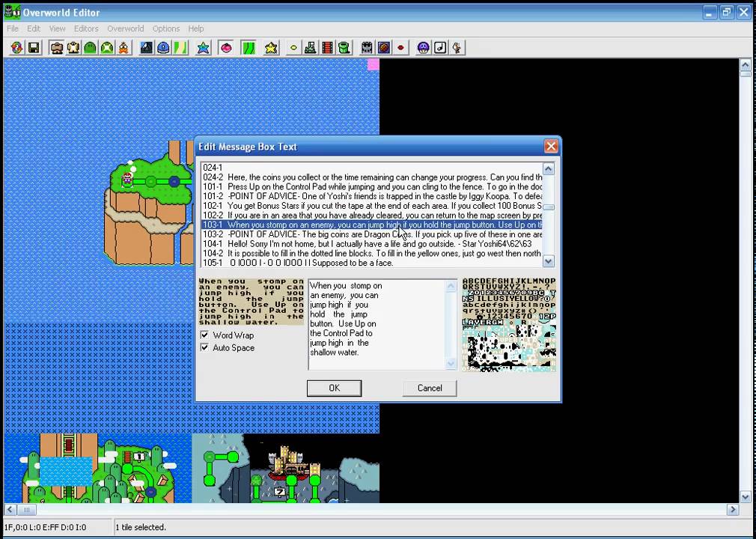Select the blue dome toolbar icon
This screenshot has height=539, width=756.
pos(163,48)
